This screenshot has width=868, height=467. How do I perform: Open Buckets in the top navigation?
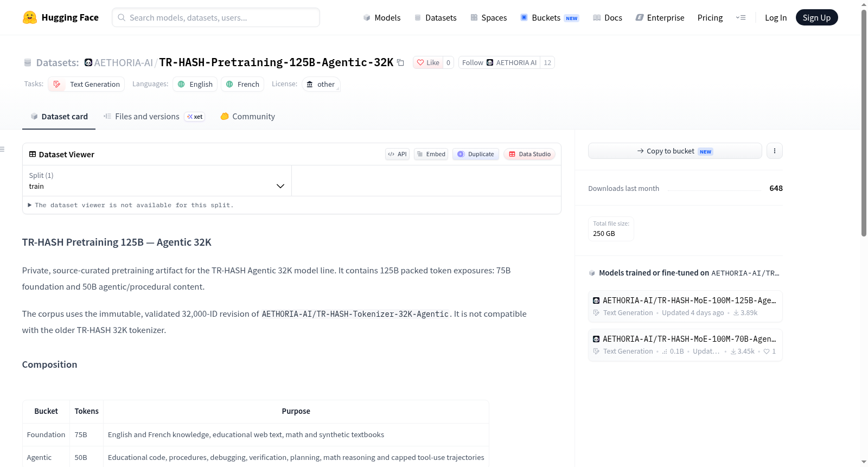click(x=550, y=17)
